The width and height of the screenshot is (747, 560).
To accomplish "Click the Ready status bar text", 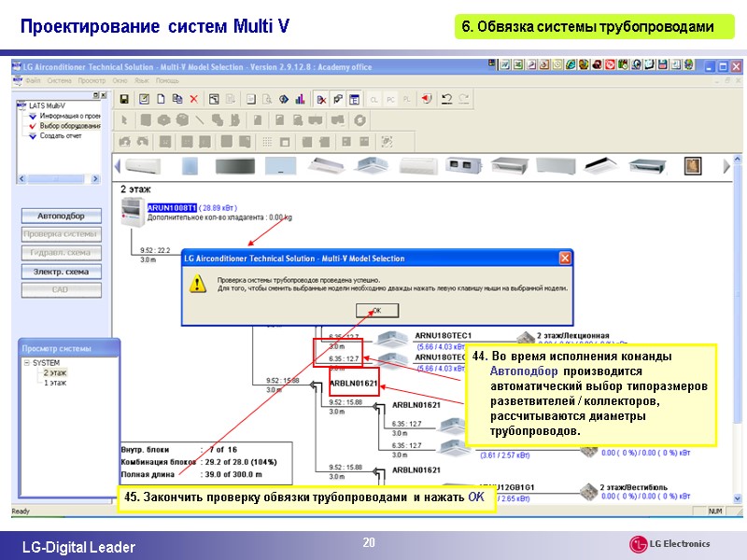I will (x=21, y=511).
